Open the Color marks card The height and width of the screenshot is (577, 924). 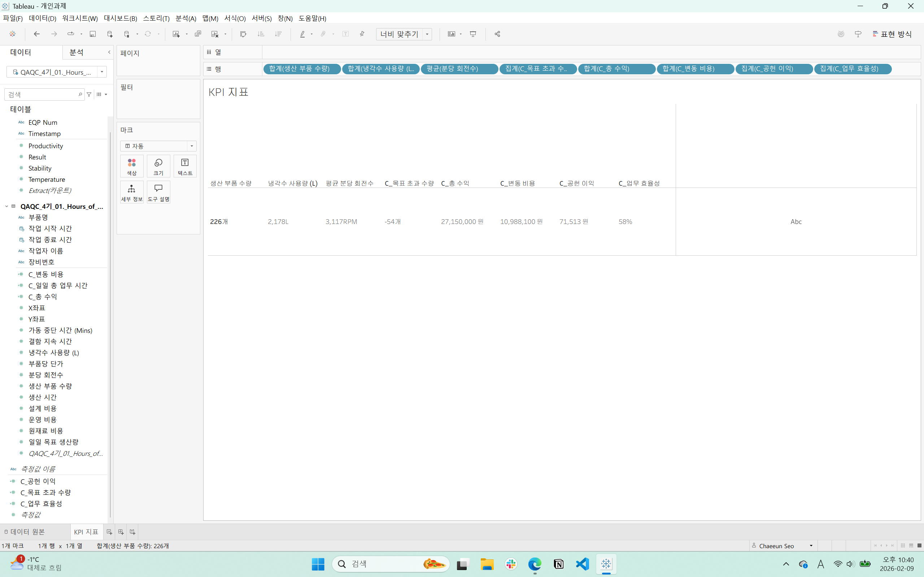[x=132, y=166]
